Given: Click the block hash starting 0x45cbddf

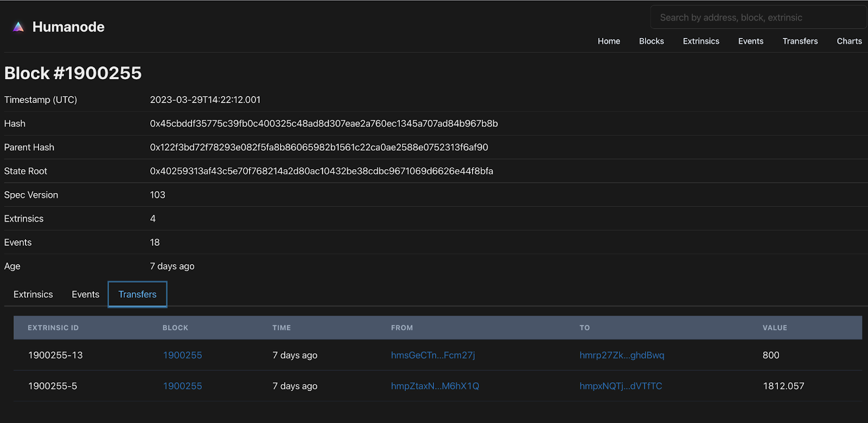Looking at the screenshot, I should click(324, 124).
